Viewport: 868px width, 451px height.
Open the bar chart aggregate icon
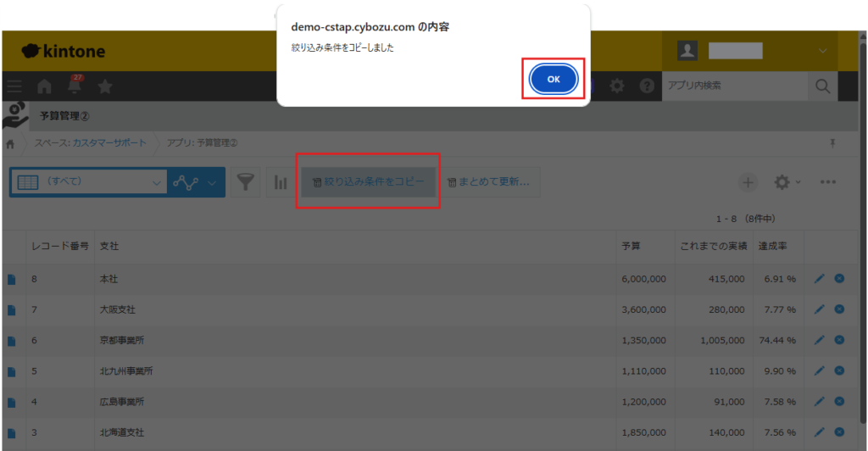[281, 181]
